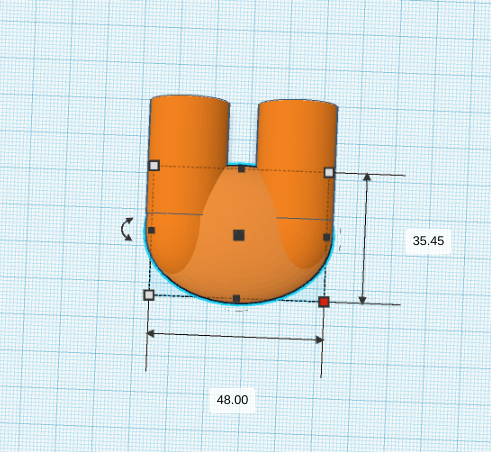The width and height of the screenshot is (491, 452).
Task: Click the black left-edge midpoint handle
Action: click(x=151, y=230)
